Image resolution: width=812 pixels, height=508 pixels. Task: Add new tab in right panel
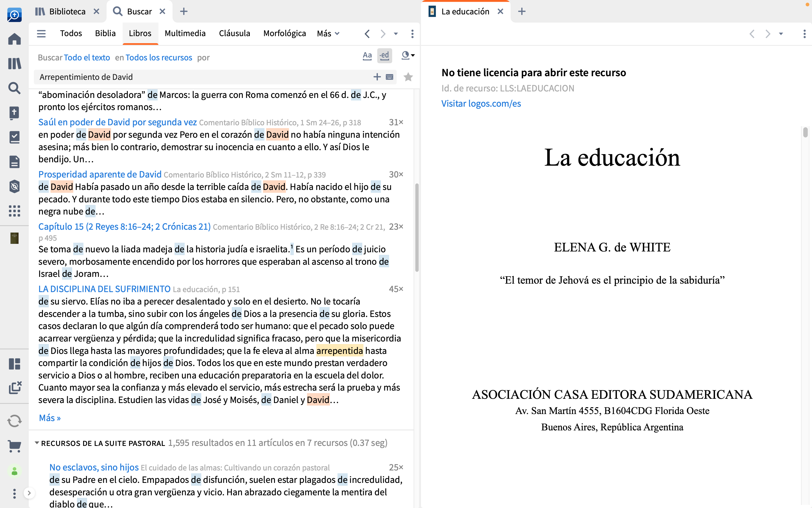click(522, 11)
